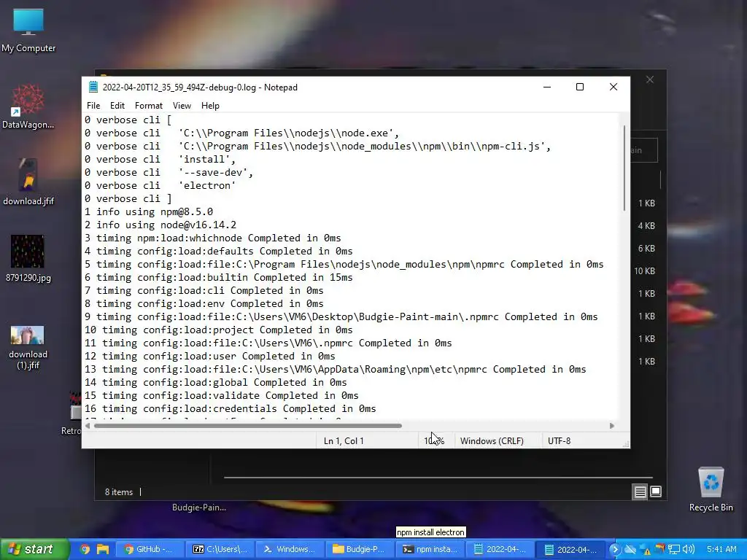747x560 pixels.
Task: Switch to Budgie-P... folder taskbar button
Action: [359, 549]
